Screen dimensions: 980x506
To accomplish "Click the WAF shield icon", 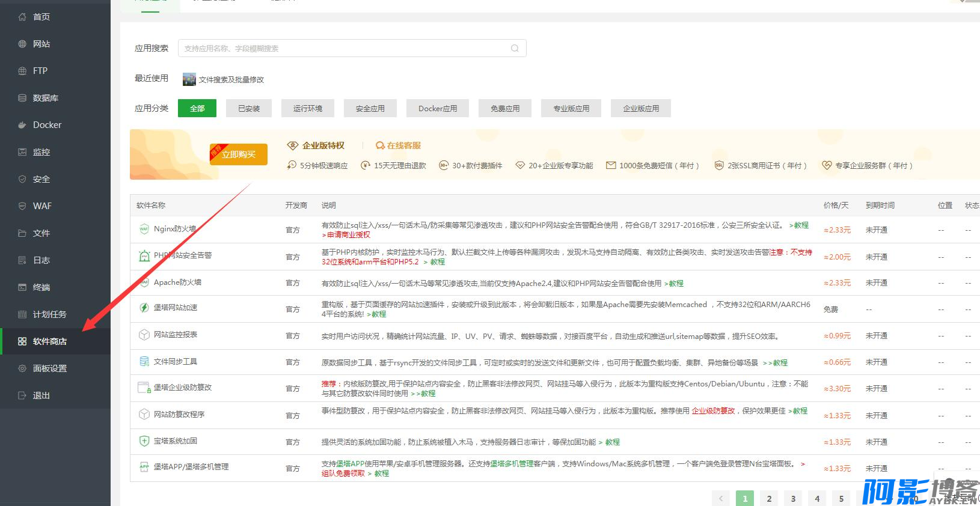I will tap(22, 206).
